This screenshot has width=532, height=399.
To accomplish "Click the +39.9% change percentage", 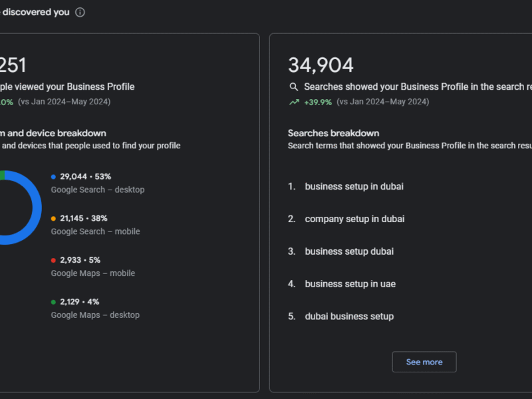I will pos(318,102).
